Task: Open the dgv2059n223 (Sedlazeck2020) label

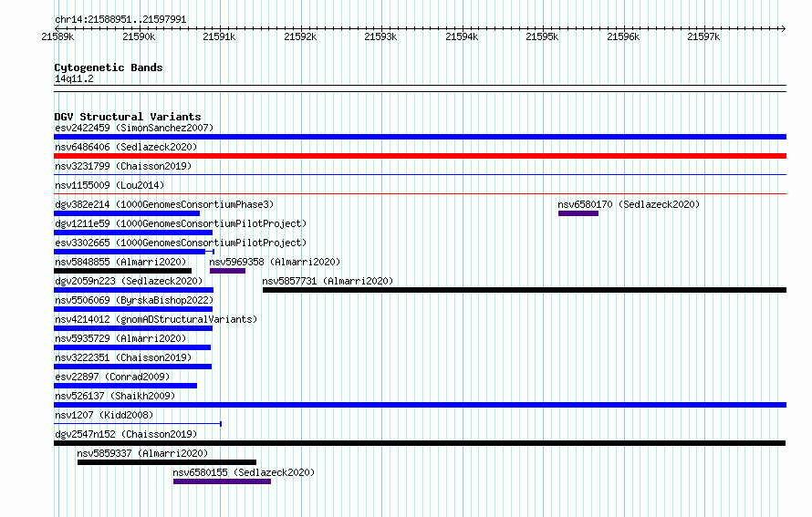Action: point(129,281)
